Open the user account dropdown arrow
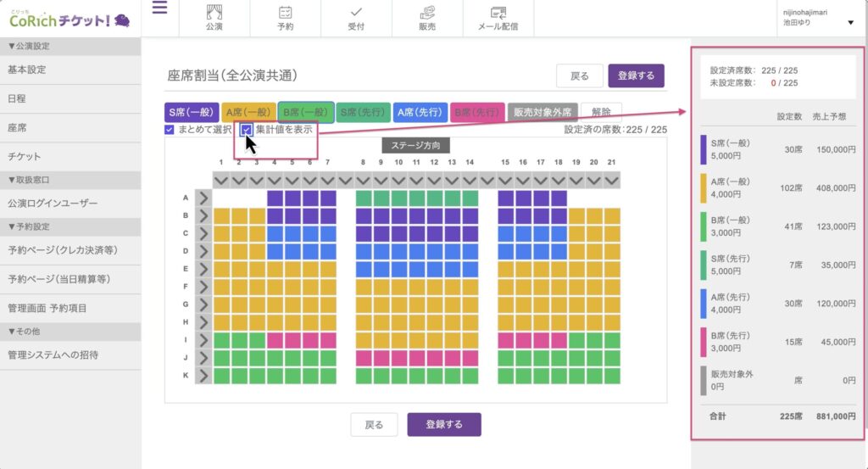Viewport: 868px width, 469px height. pos(850,23)
